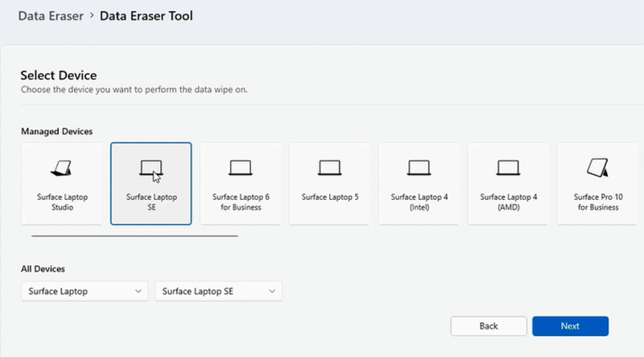
Task: Click the Surface Pro 10 for Business label
Action: pyautogui.click(x=597, y=201)
